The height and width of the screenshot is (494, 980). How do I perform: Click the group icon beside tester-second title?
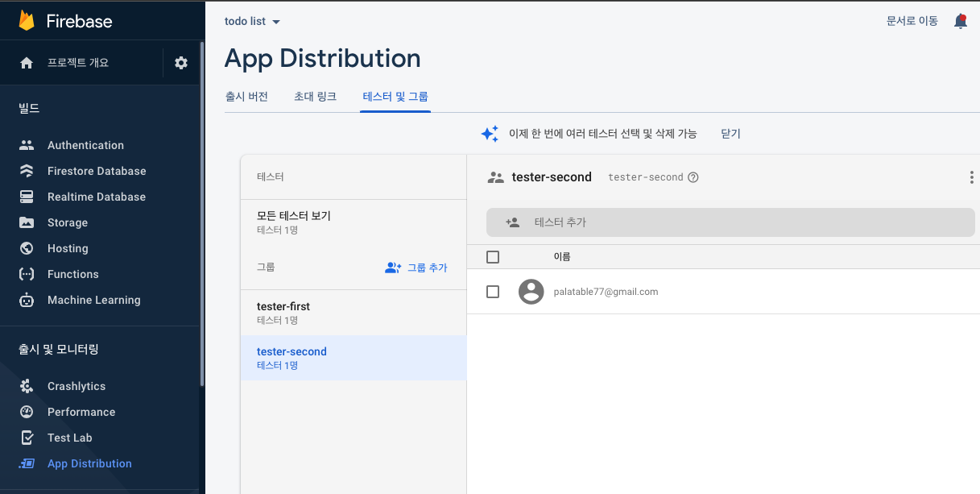[x=495, y=177]
